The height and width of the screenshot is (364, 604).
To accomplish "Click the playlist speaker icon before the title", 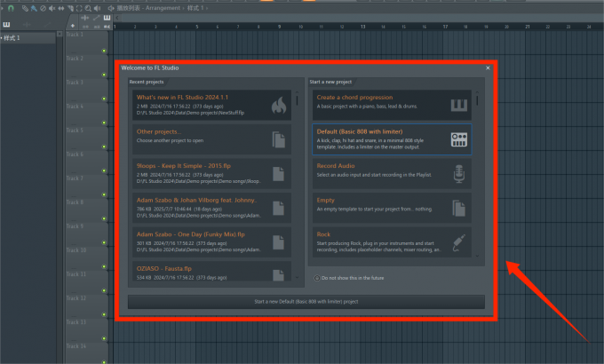I will (111, 9).
